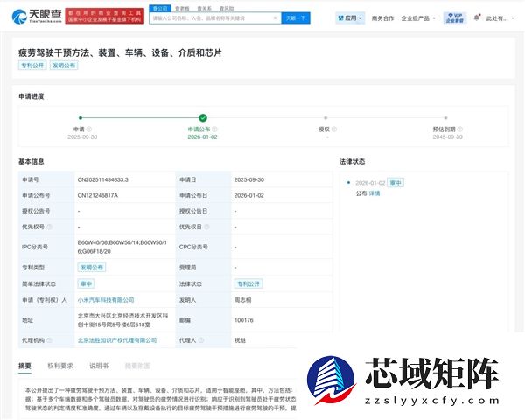This screenshot has height=420, width=525.
Task: Expand the 企业级产品 dropdown
Action: pyautogui.click(x=418, y=18)
